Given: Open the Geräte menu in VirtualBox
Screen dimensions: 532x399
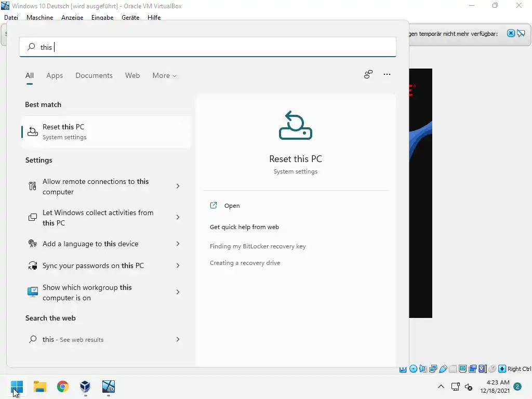Looking at the screenshot, I should pos(130,17).
